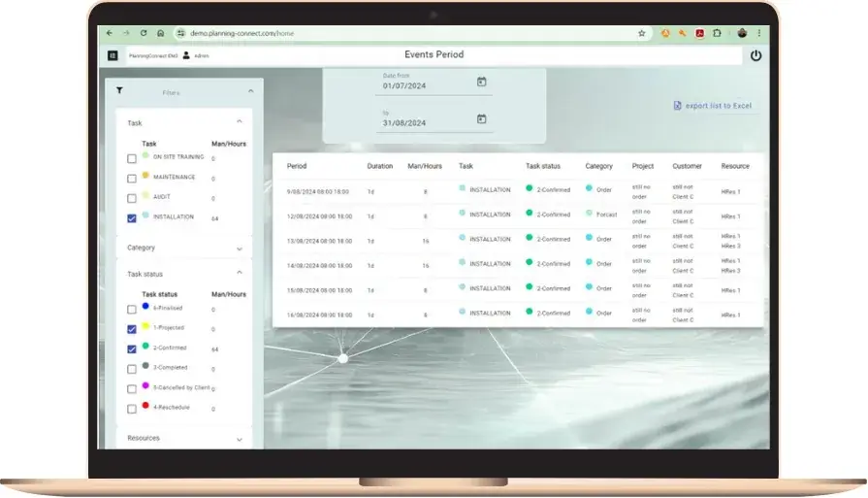The image size is (868, 498).
Task: Open the app sidebar menu icon
Action: pyautogui.click(x=113, y=55)
